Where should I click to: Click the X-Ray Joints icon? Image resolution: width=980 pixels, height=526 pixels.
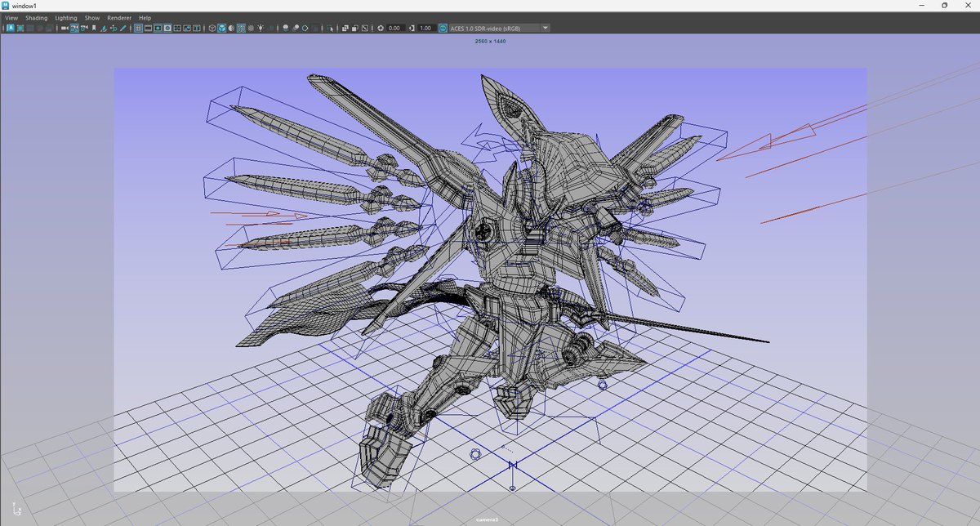click(365, 28)
